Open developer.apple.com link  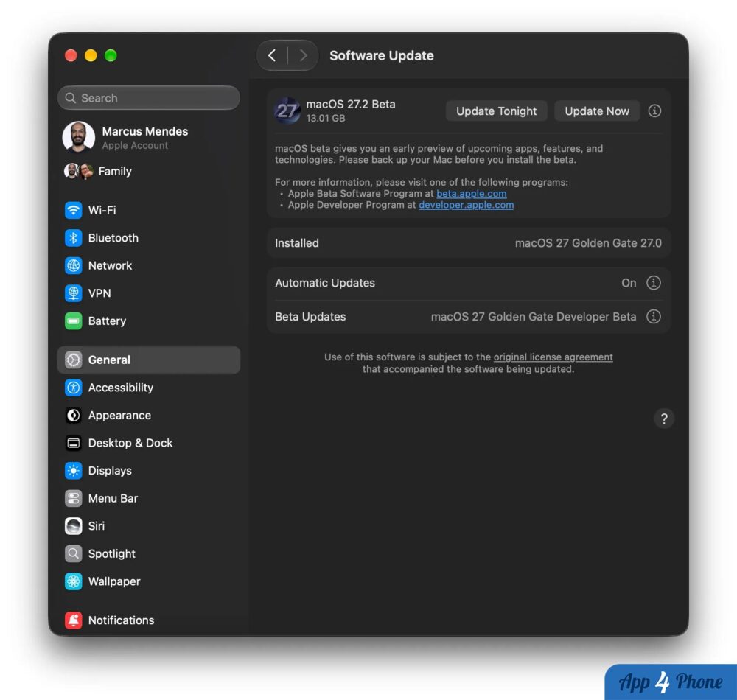click(x=466, y=205)
